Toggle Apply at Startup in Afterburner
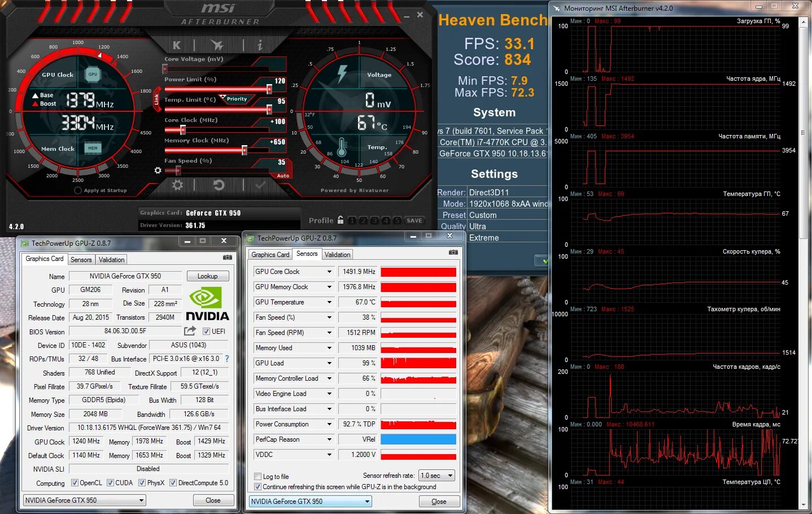Viewport: 812px width, 514px height. tap(78, 190)
